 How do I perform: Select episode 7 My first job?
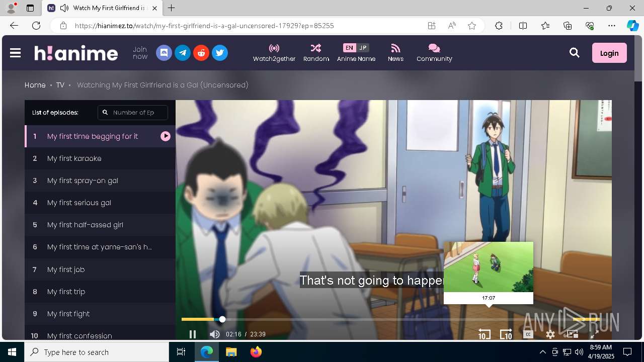click(100, 269)
